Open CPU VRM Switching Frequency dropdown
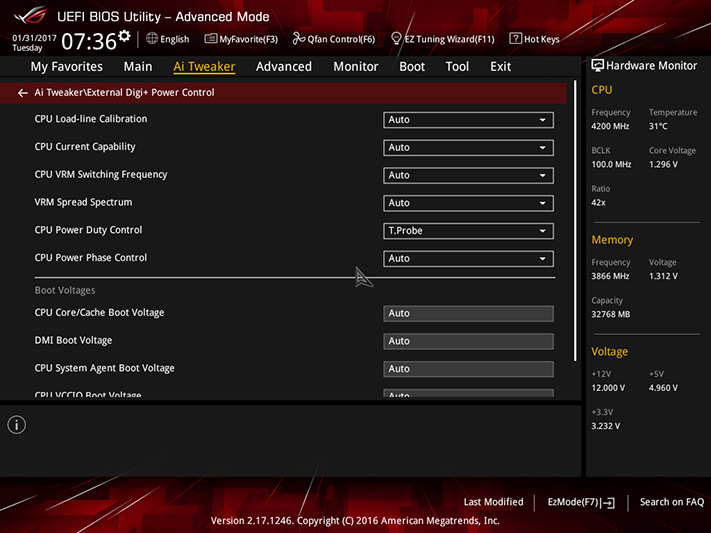This screenshot has width=711, height=533. pyautogui.click(x=468, y=175)
